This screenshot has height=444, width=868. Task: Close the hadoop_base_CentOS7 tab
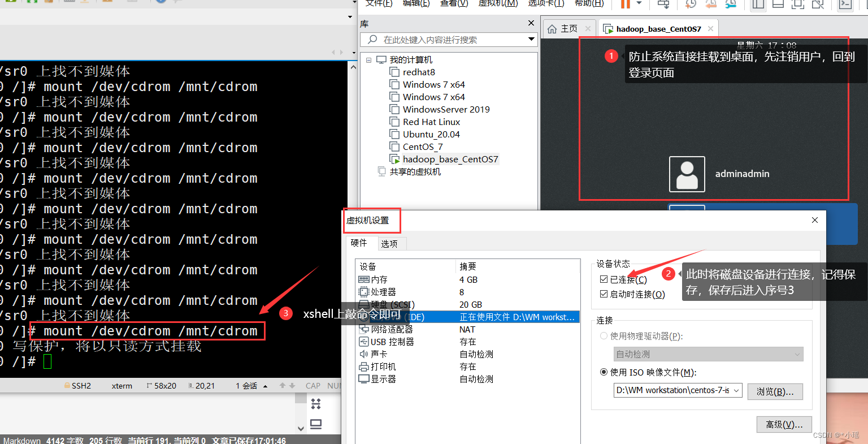710,28
